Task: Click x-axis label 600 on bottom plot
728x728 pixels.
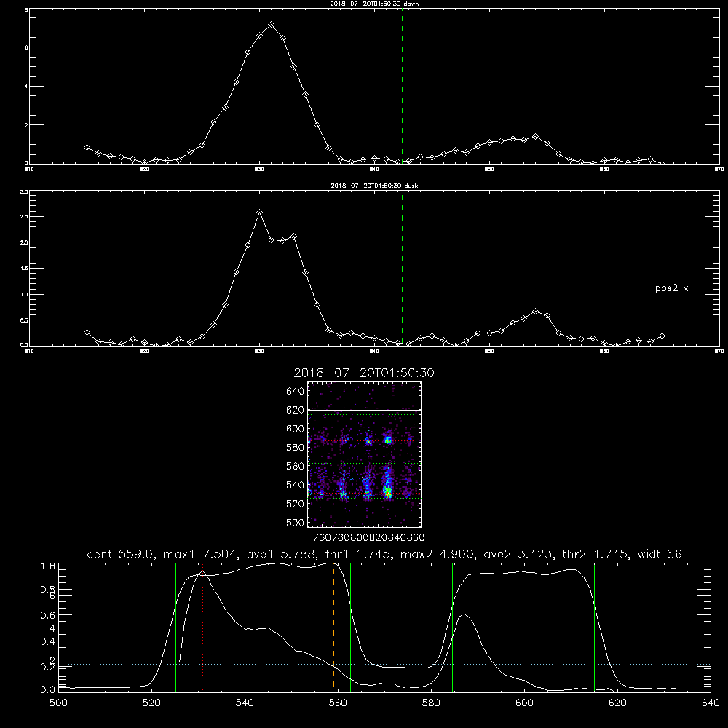Action: click(x=524, y=703)
